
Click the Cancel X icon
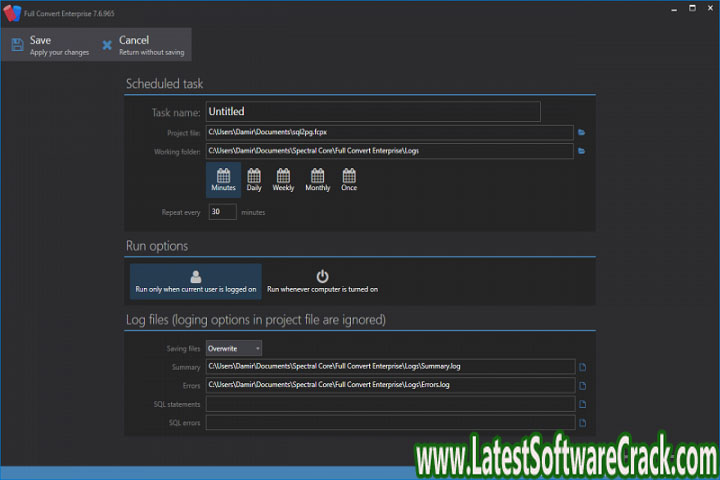point(107,45)
